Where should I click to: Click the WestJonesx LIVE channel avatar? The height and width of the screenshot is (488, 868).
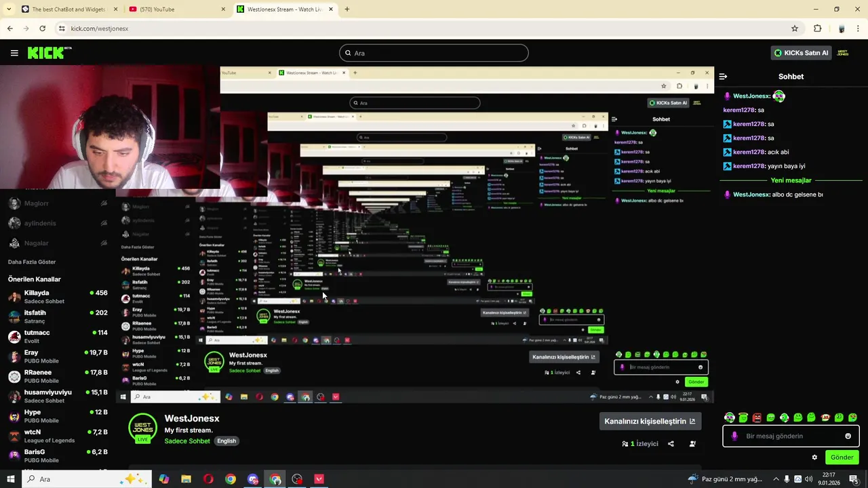[x=142, y=428]
